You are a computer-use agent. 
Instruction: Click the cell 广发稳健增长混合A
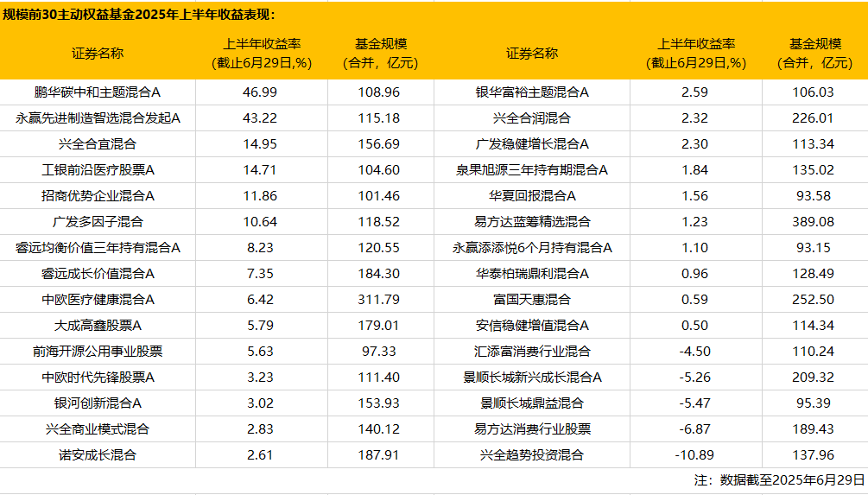(532, 144)
